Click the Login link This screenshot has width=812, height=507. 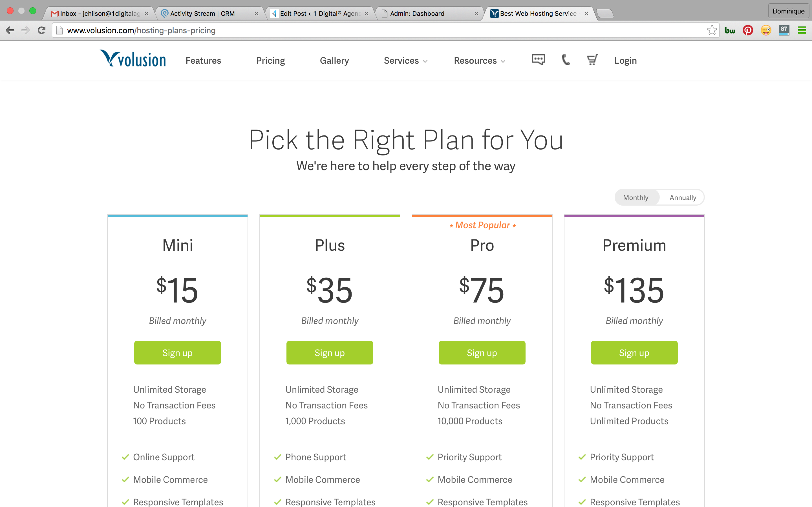click(x=625, y=61)
